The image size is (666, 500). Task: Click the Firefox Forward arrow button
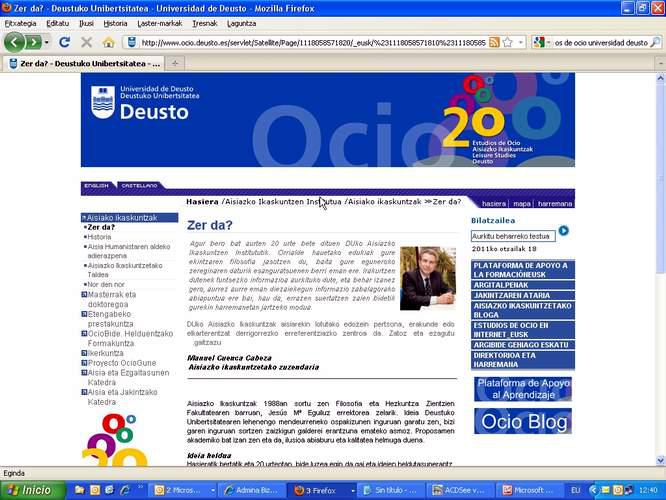(x=33, y=42)
